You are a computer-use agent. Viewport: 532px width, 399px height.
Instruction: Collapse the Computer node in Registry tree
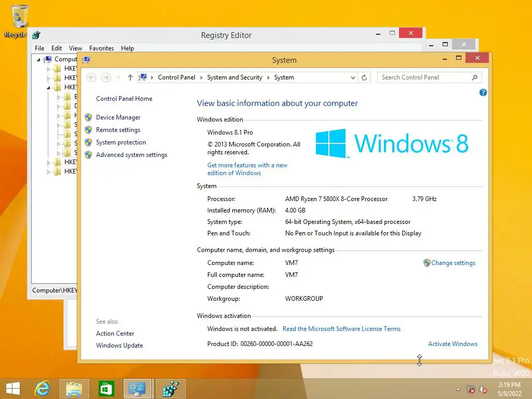pos(38,60)
